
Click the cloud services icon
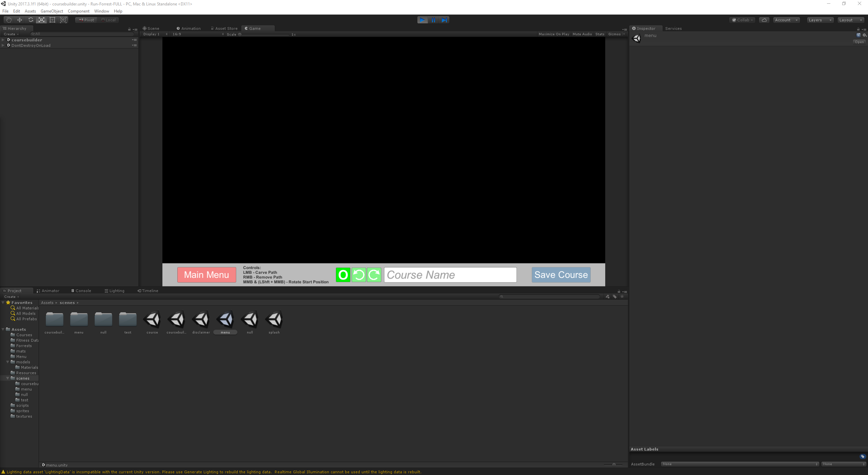tap(764, 20)
